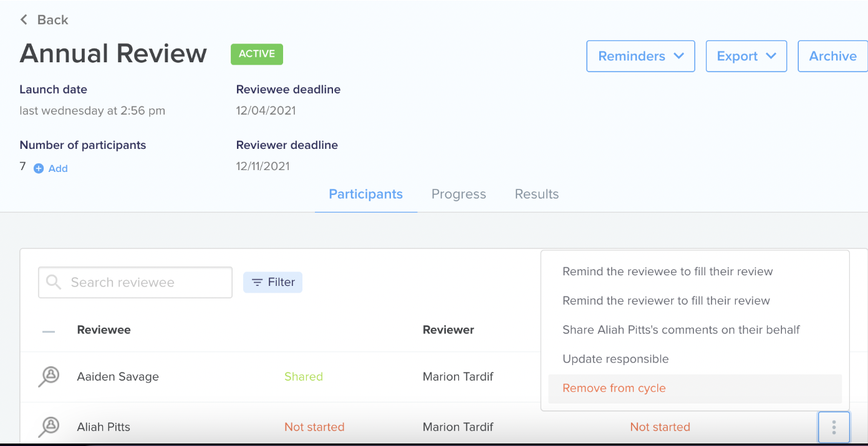Open the Filter options button
This screenshot has height=446, width=868.
click(x=272, y=282)
